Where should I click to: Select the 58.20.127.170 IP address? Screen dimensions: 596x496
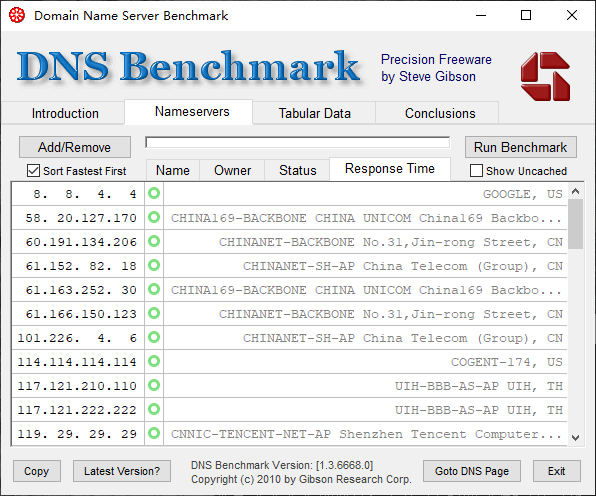click(x=81, y=218)
